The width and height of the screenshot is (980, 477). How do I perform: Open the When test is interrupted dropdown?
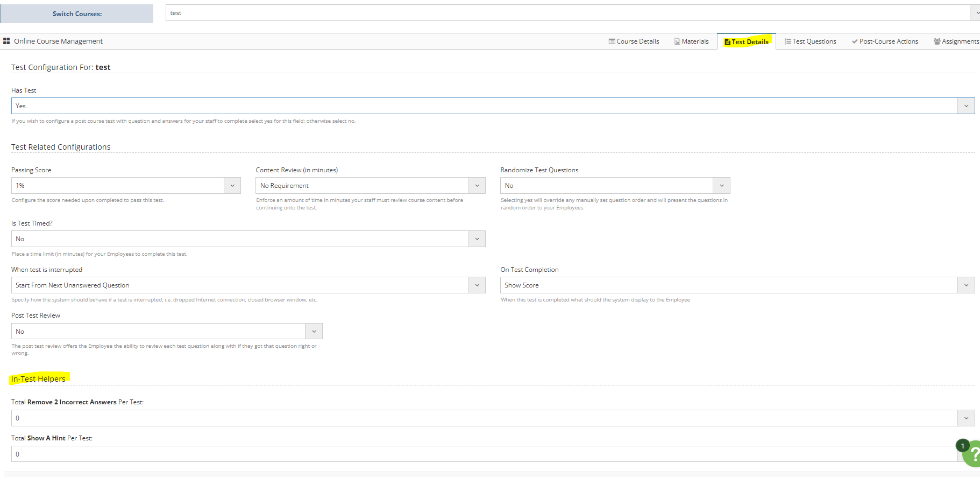(477, 285)
